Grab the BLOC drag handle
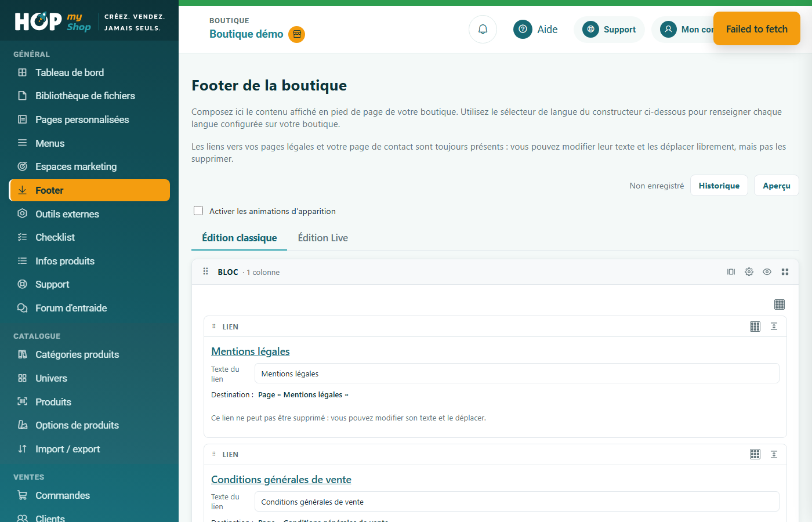This screenshot has height=522, width=812. point(205,271)
